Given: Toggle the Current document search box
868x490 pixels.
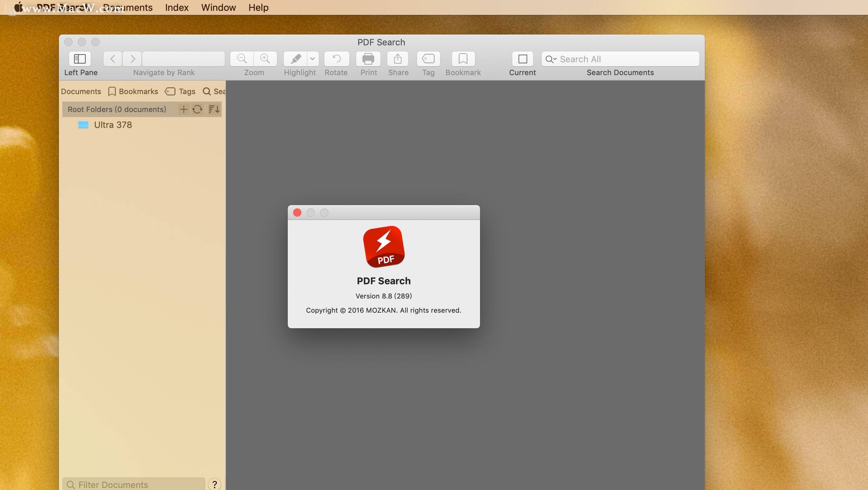Looking at the screenshot, I should (522, 59).
